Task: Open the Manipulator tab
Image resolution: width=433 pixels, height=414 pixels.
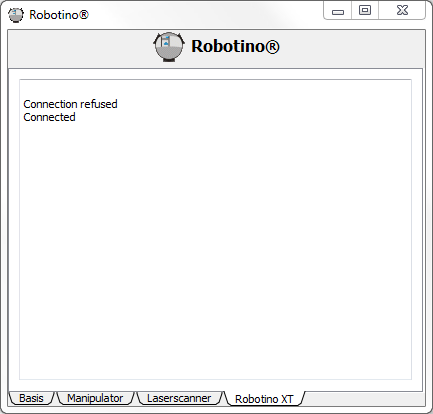Action: tap(95, 398)
